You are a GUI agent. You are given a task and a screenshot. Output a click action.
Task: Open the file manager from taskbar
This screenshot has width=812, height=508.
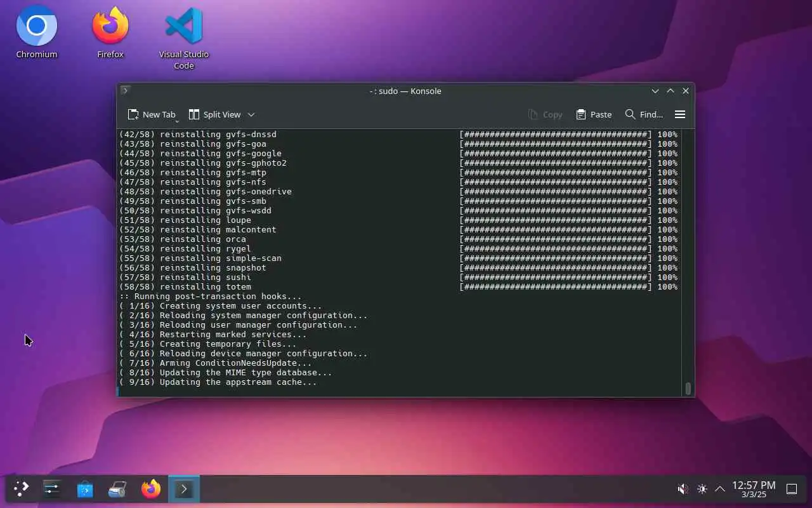point(118,489)
